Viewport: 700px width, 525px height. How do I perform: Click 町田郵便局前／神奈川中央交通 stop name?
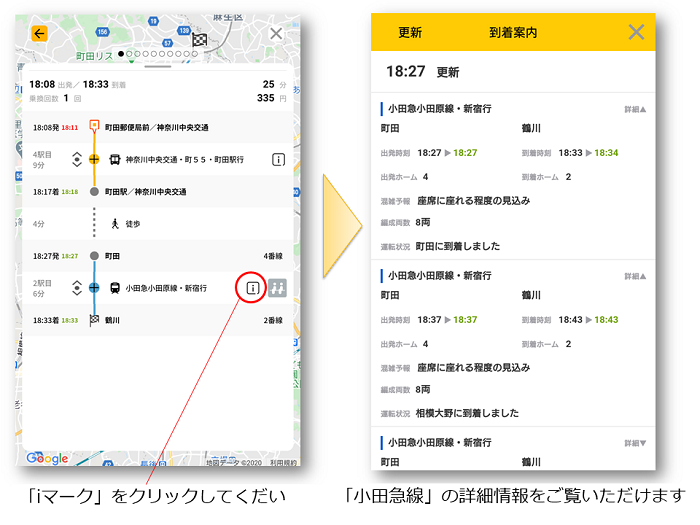click(x=157, y=128)
